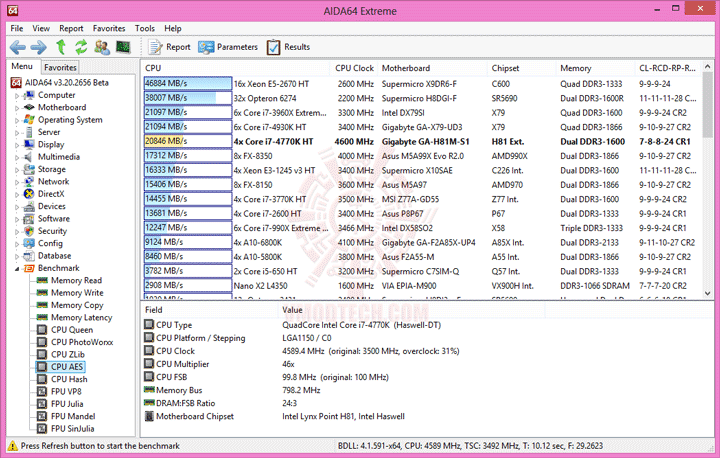Viewport: 720px width, 458px height.
Task: Expand the Motherboard tree node
Action: click(17, 108)
